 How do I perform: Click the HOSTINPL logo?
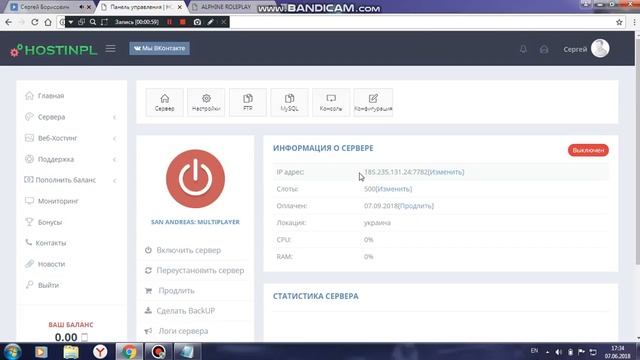tap(54, 50)
